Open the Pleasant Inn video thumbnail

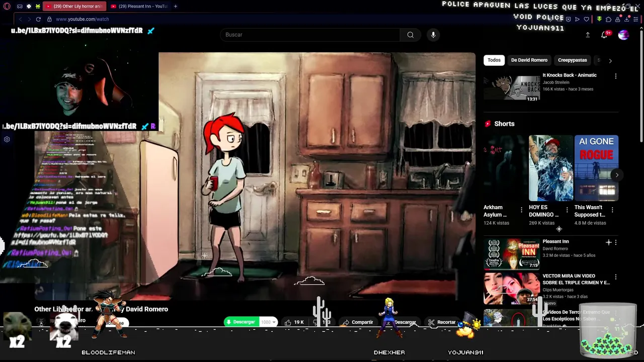512,254
